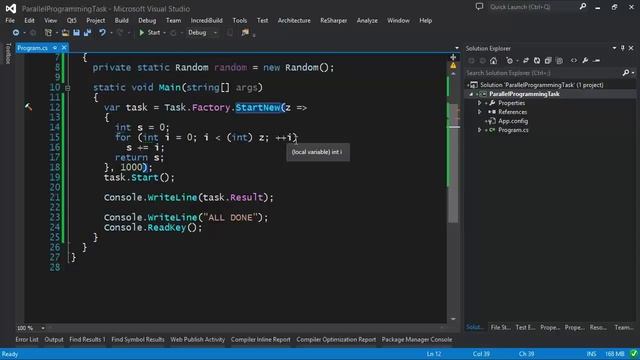This screenshot has width=640, height=360.
Task: Focus the Search Solution Explorer field
Action: point(543,73)
